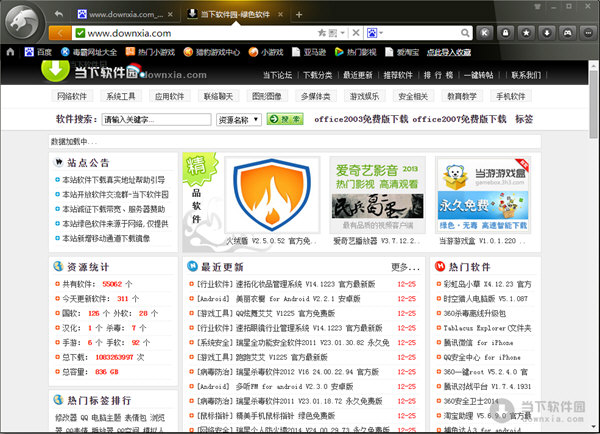Go back with the orange back button
This screenshot has width=600, height=434.
tap(60, 33)
